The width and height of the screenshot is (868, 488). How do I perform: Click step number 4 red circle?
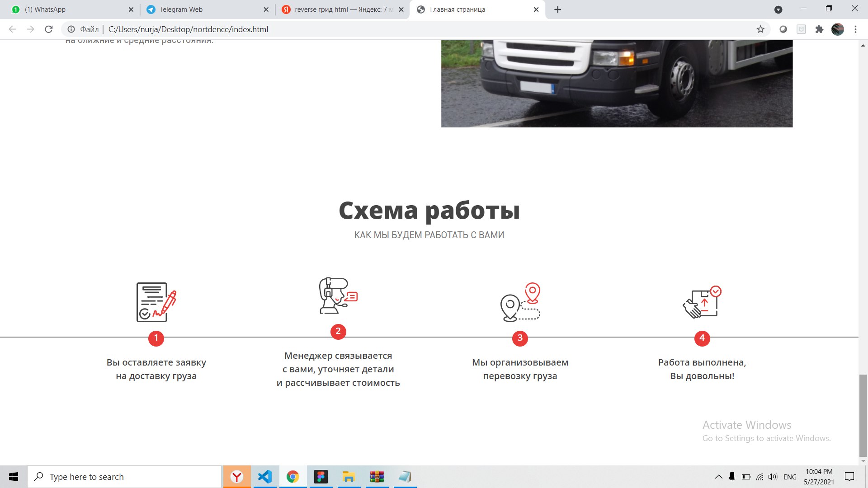pos(702,338)
